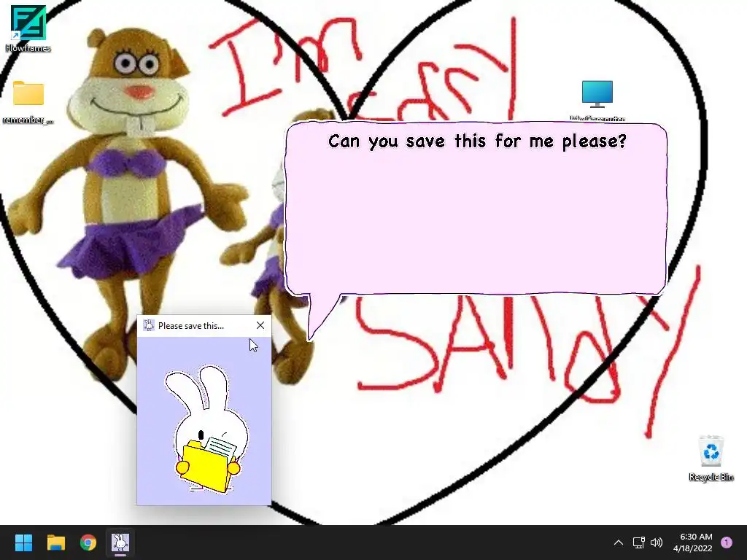The image size is (747, 560).
Task: Open the My Computer desktop icon
Action: [597, 101]
